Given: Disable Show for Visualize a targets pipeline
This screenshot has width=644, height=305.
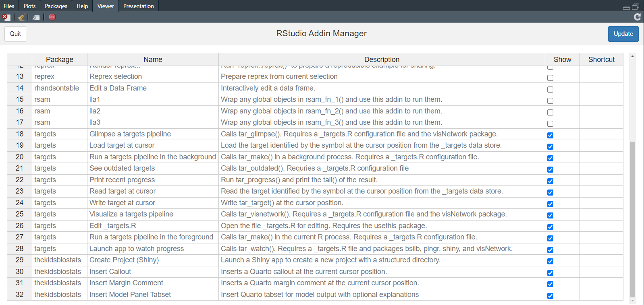Looking at the screenshot, I should pyautogui.click(x=550, y=215).
